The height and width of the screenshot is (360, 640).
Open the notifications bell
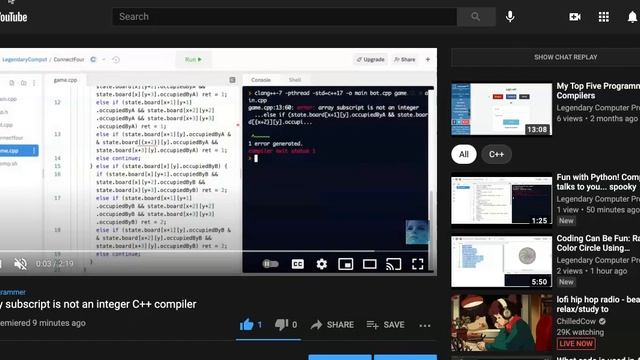pyautogui.click(x=632, y=17)
